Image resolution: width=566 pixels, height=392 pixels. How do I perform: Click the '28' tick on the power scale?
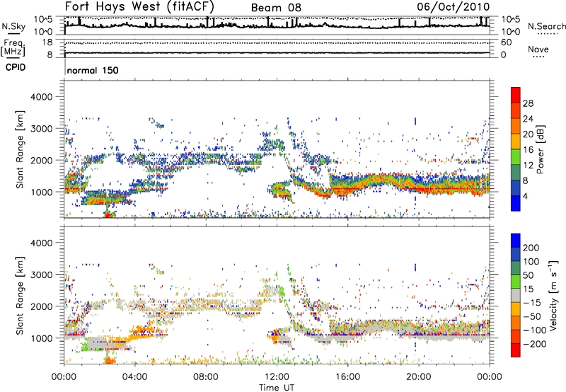coord(528,103)
